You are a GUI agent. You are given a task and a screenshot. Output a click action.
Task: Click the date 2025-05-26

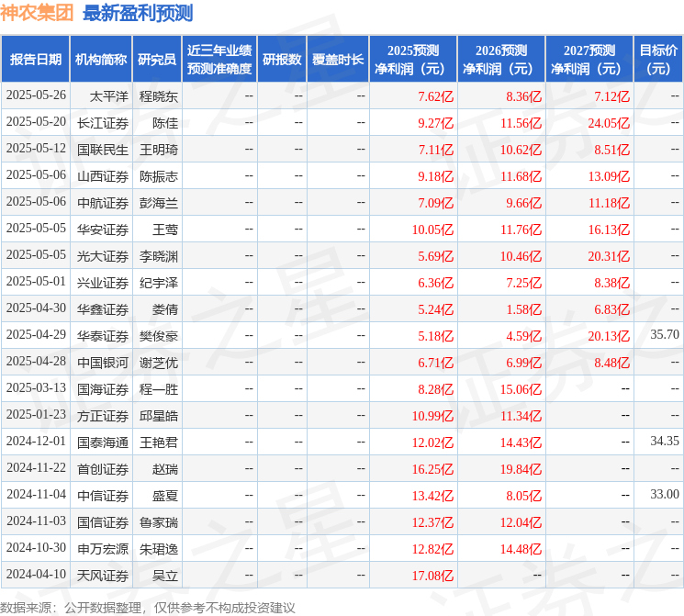point(36,95)
